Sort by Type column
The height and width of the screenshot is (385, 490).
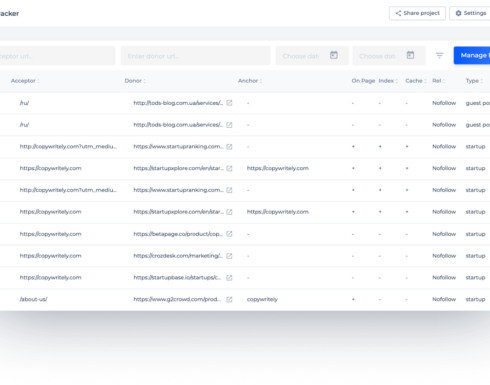(474, 81)
